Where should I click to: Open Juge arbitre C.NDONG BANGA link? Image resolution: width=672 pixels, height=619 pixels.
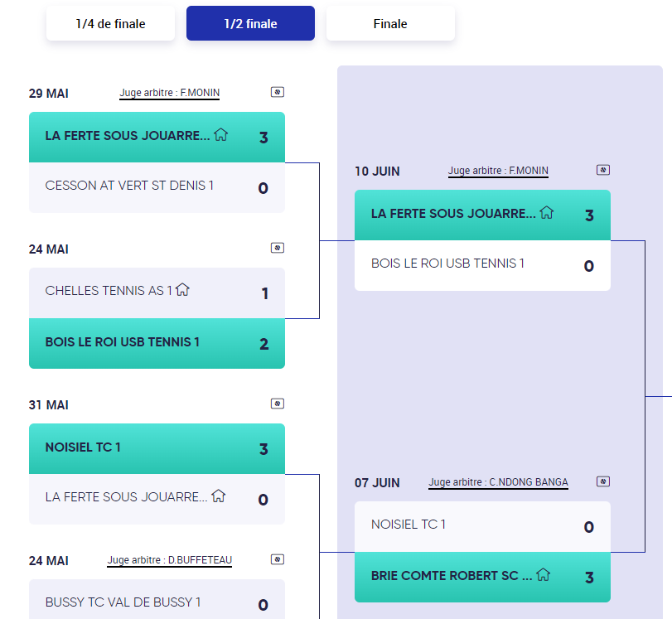(x=499, y=482)
